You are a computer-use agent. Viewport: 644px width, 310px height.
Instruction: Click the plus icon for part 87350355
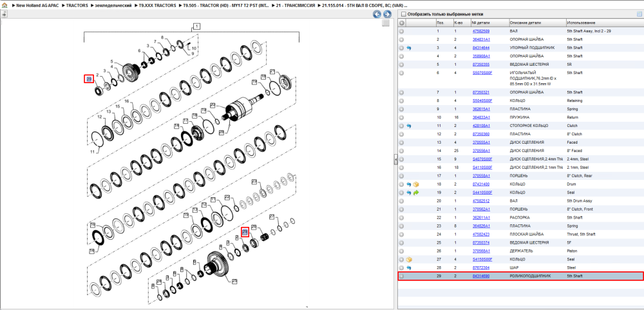[402, 64]
